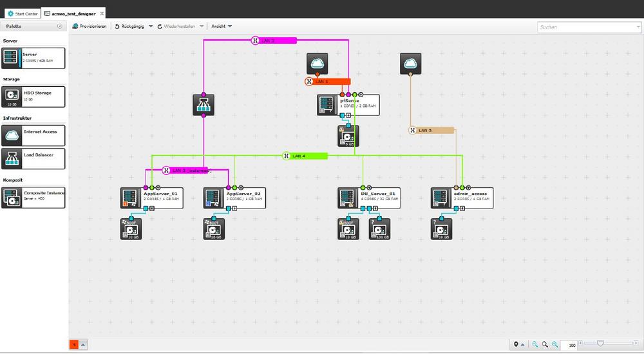The image size is (644, 354).
Task: Select the boot disk under AppServer_02
Action: 214,228
